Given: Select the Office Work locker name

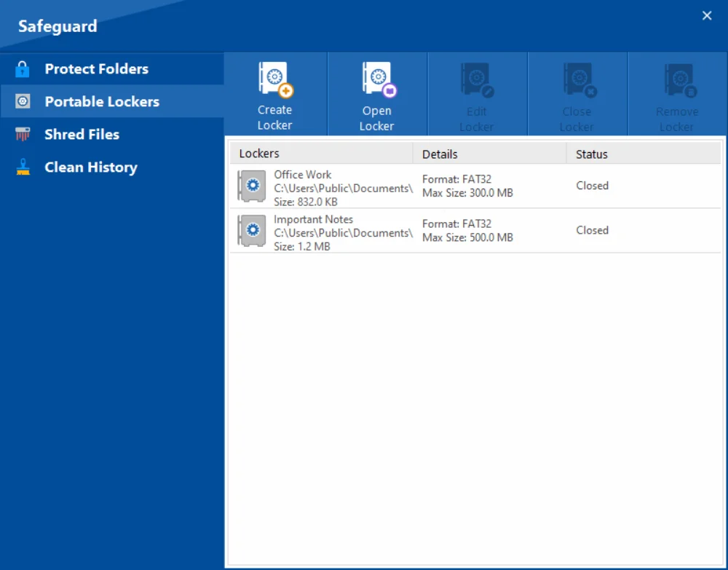Looking at the screenshot, I should 302,175.
